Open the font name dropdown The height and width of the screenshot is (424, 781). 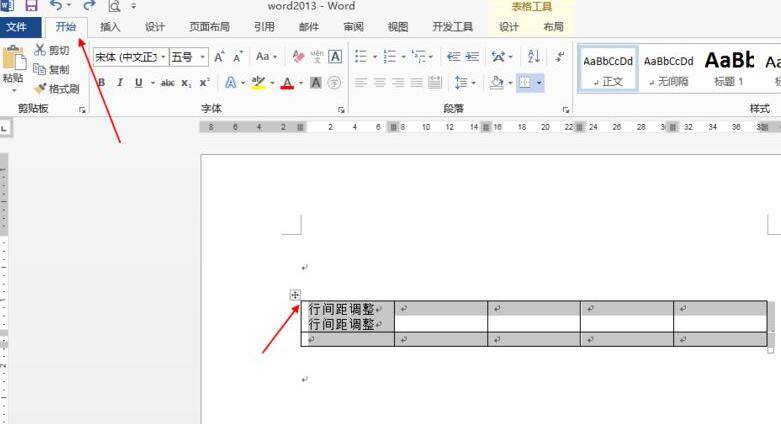pyautogui.click(x=163, y=57)
